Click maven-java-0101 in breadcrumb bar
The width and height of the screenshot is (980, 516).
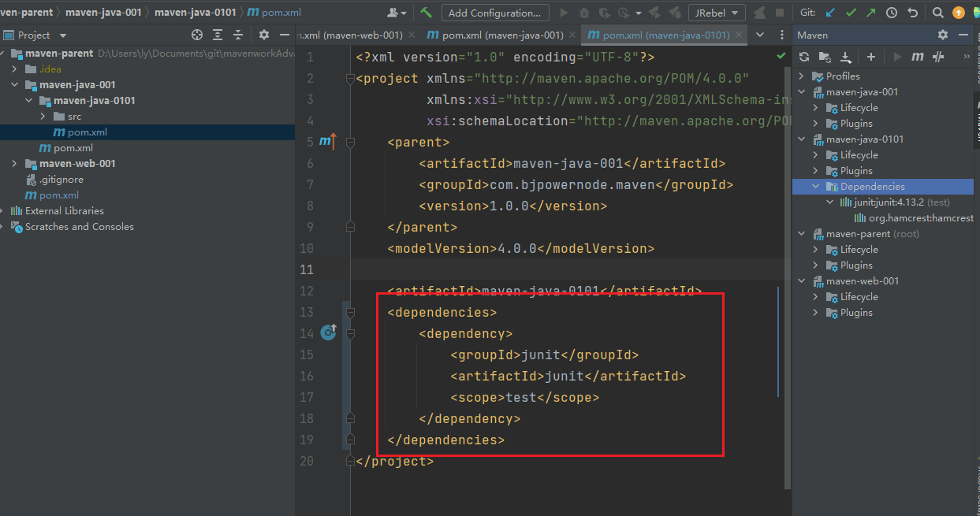[x=195, y=13]
